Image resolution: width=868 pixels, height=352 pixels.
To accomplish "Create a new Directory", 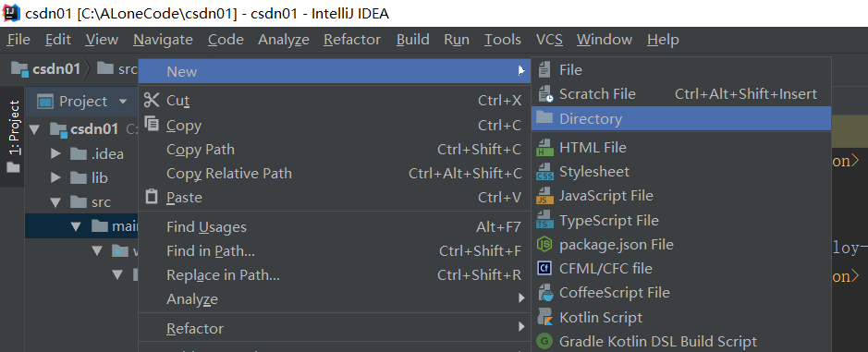I will 681,118.
